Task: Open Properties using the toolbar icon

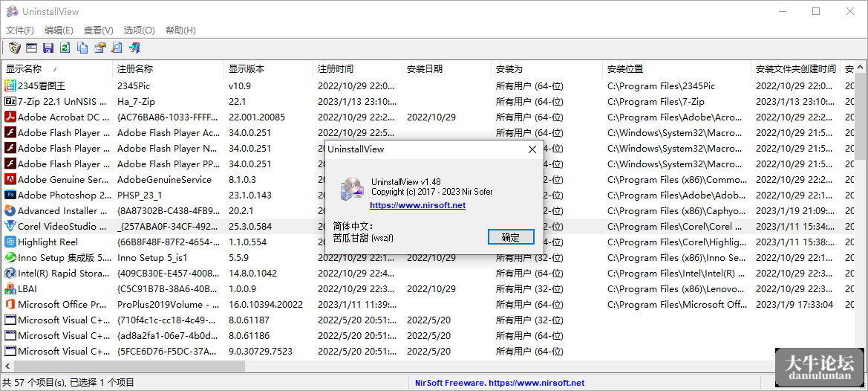Action: click(x=99, y=48)
